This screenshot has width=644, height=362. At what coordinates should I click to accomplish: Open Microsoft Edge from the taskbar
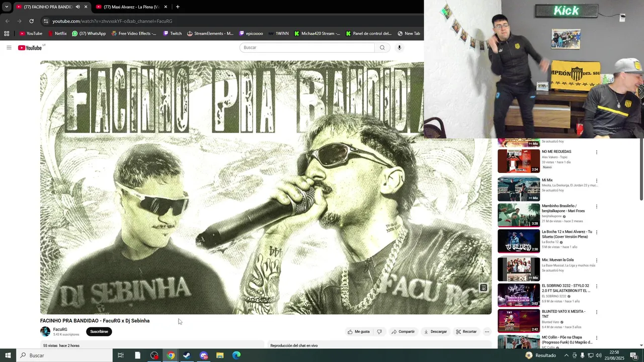pyautogui.click(x=236, y=355)
